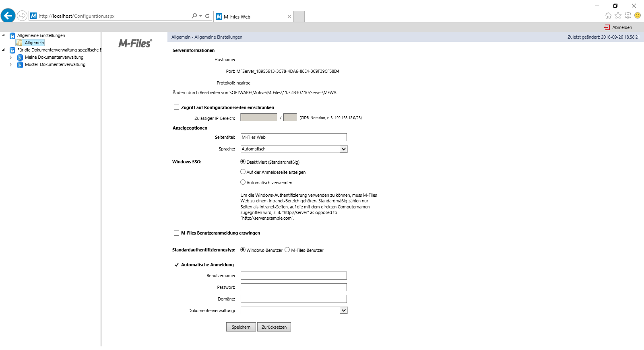Check M-Files Benutzeranmeldung erzwingen
This screenshot has width=644, height=350.
[176, 233]
